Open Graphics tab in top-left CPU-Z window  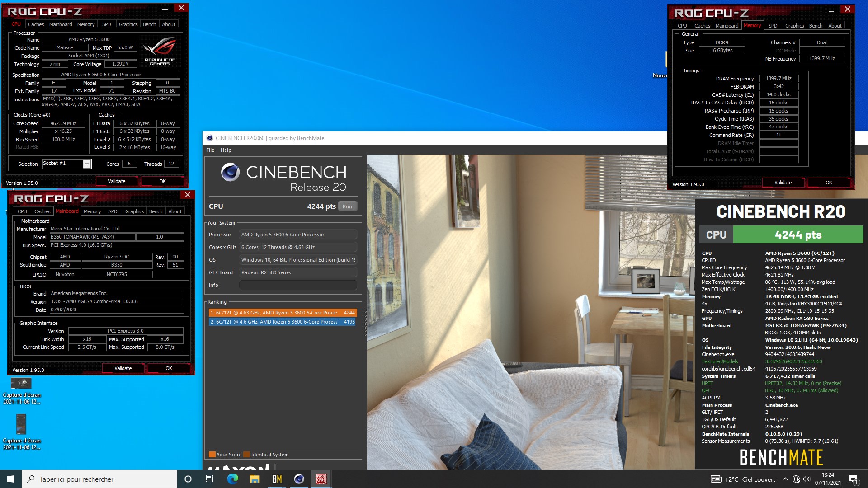128,24
